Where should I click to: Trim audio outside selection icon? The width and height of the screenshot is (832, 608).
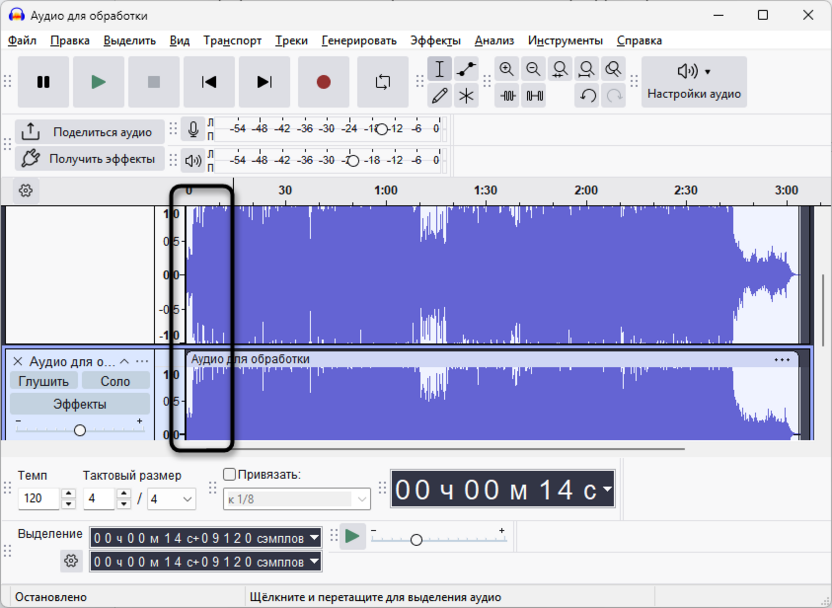pos(507,96)
